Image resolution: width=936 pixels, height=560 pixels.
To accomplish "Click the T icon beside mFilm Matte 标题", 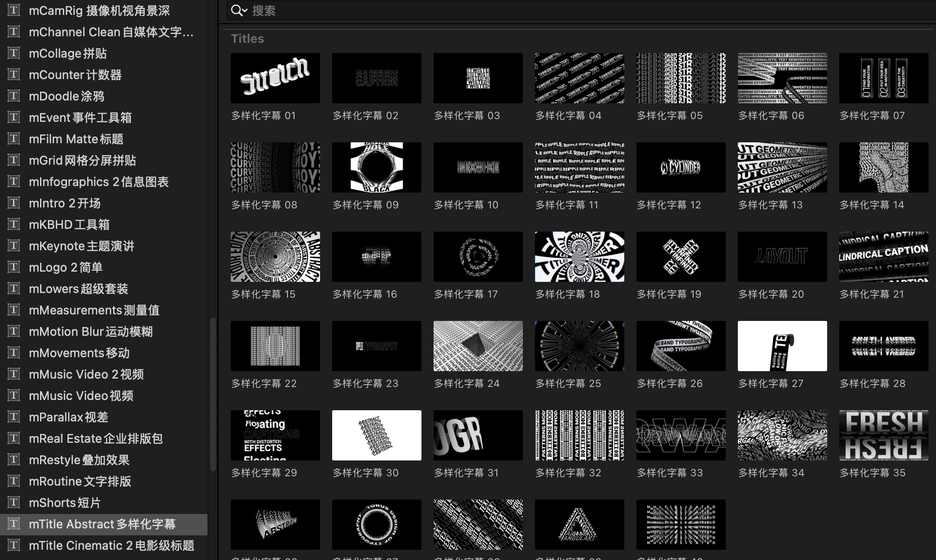I will [x=14, y=139].
